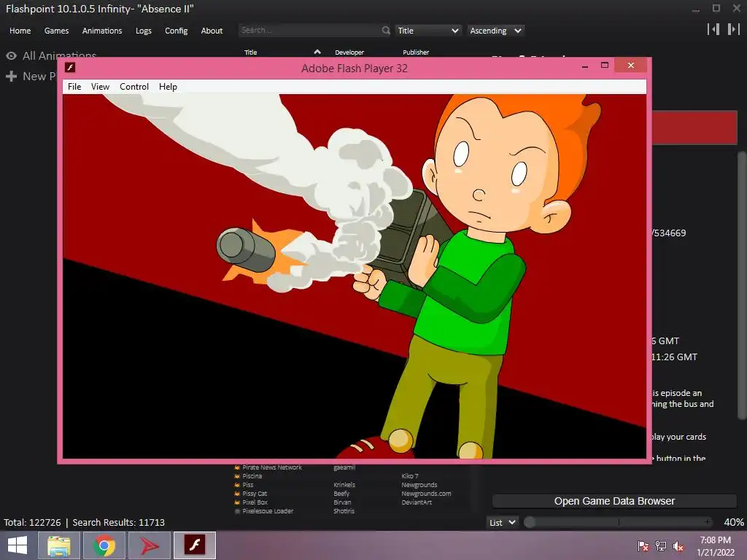
Task: Open the About tab
Action: 212,31
